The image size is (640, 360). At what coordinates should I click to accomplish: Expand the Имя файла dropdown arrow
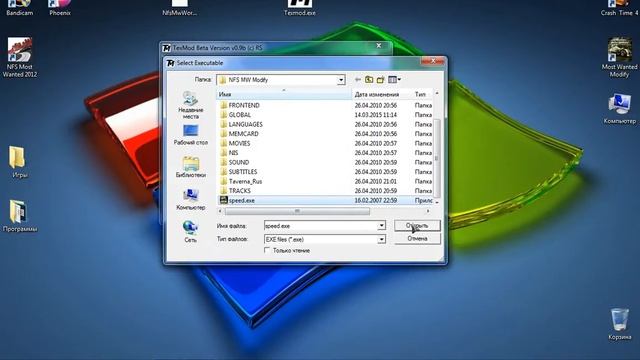tap(381, 226)
